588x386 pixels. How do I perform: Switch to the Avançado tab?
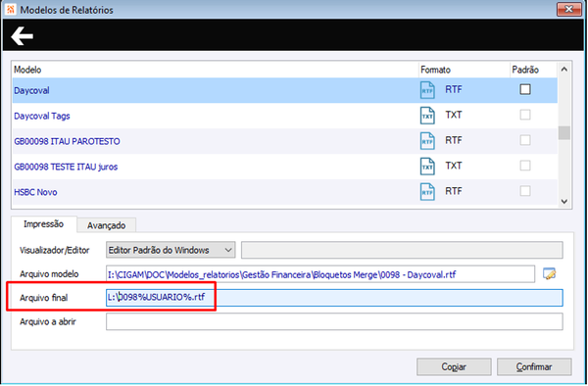[x=106, y=225]
